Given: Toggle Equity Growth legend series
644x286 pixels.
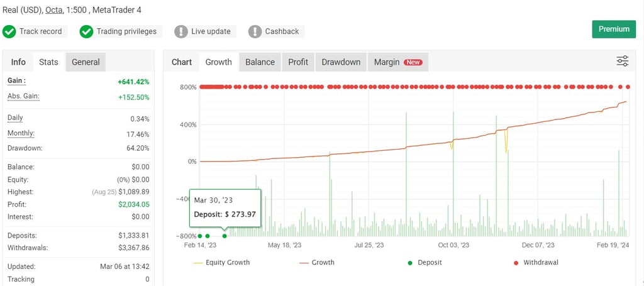Looking at the screenshot, I should [x=221, y=262].
